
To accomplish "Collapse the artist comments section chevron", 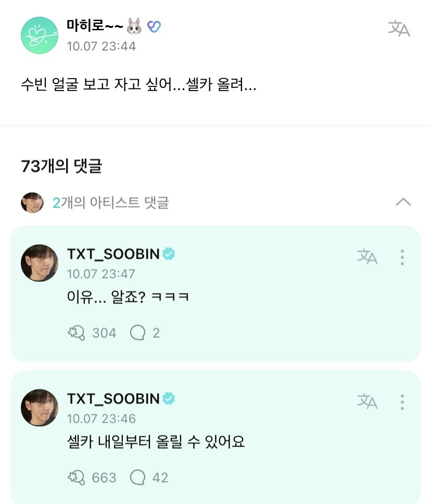I will pyautogui.click(x=403, y=202).
